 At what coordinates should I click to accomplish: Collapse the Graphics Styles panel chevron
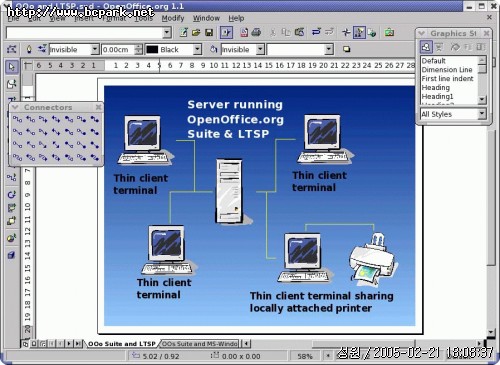pos(422,33)
